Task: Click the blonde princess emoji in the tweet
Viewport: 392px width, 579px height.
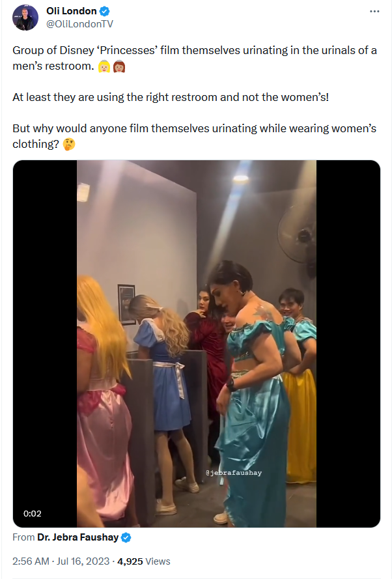Action: point(104,66)
